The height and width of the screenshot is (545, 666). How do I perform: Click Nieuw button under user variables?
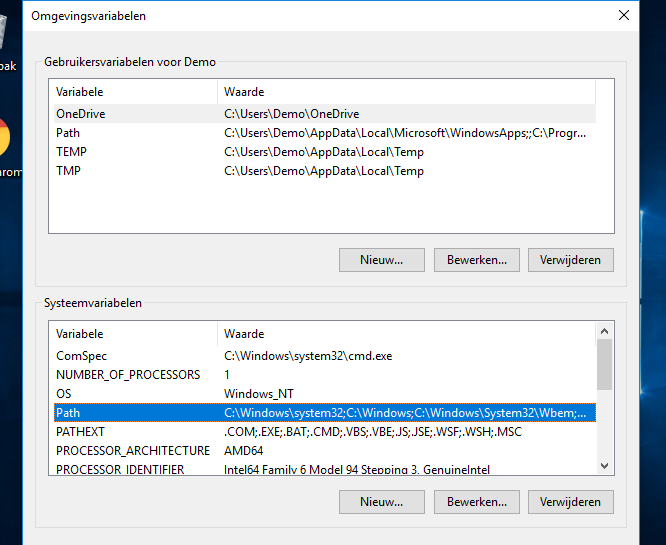(x=382, y=260)
